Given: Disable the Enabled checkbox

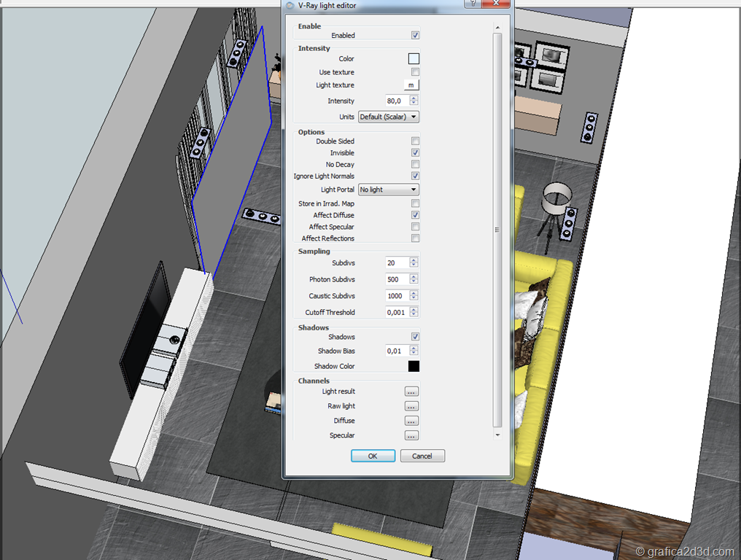Looking at the screenshot, I should click(x=415, y=35).
